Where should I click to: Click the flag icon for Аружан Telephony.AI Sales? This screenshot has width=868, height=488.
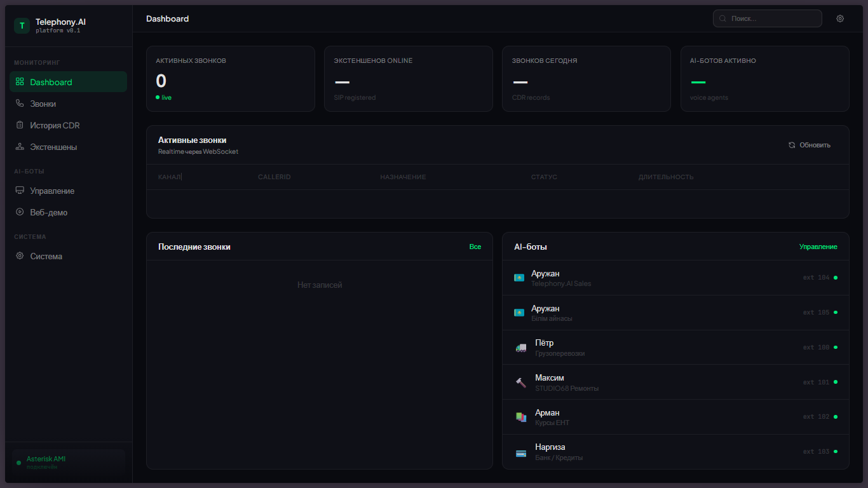[519, 278]
